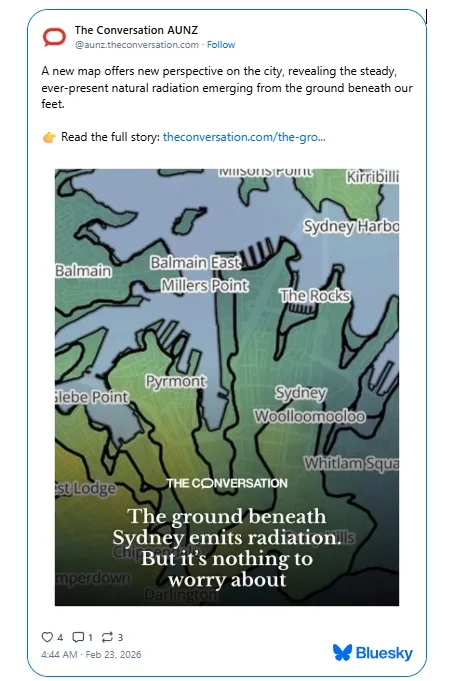Click the like count number 4

pyautogui.click(x=60, y=638)
